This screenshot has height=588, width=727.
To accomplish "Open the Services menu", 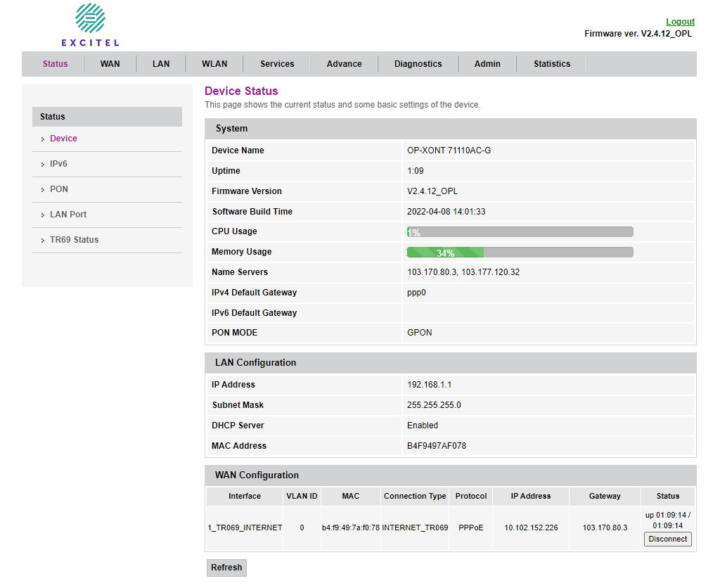I will 277,64.
